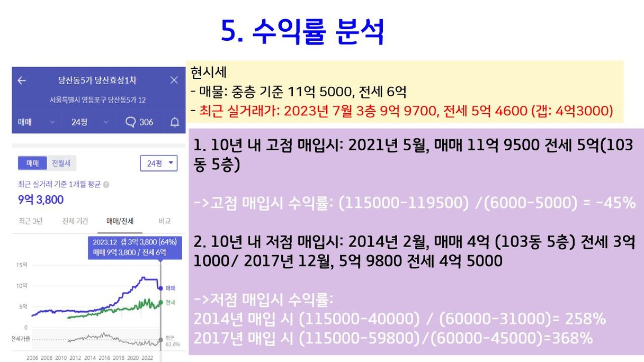Click the 전세가율 average endpoint marker
This screenshot has width=644, height=362.
coord(161,340)
